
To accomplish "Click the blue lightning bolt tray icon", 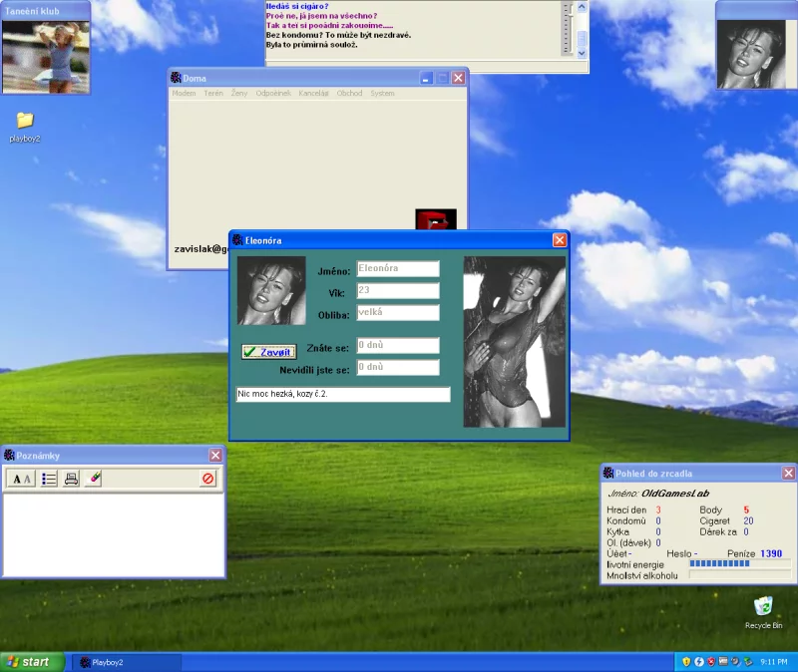I will tap(699, 662).
